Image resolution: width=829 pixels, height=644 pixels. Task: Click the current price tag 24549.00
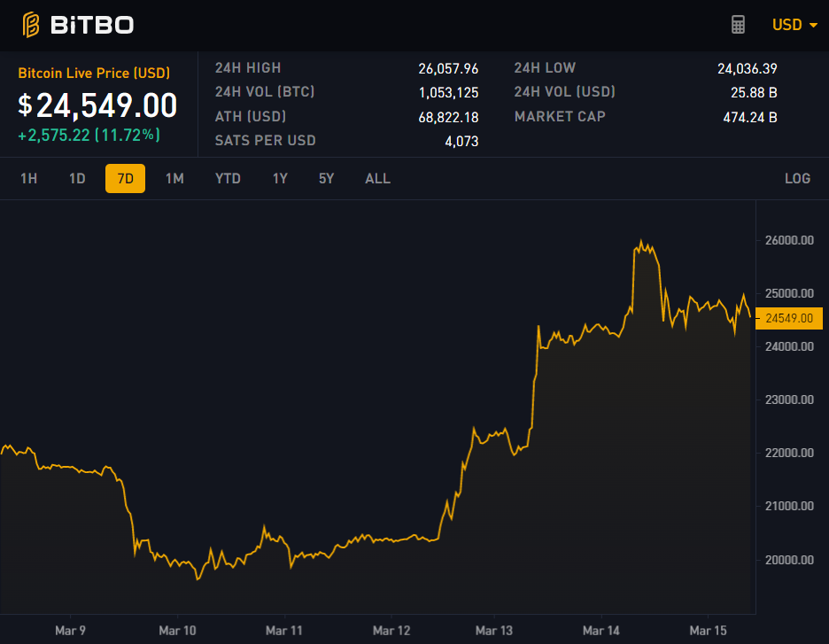[789, 318]
